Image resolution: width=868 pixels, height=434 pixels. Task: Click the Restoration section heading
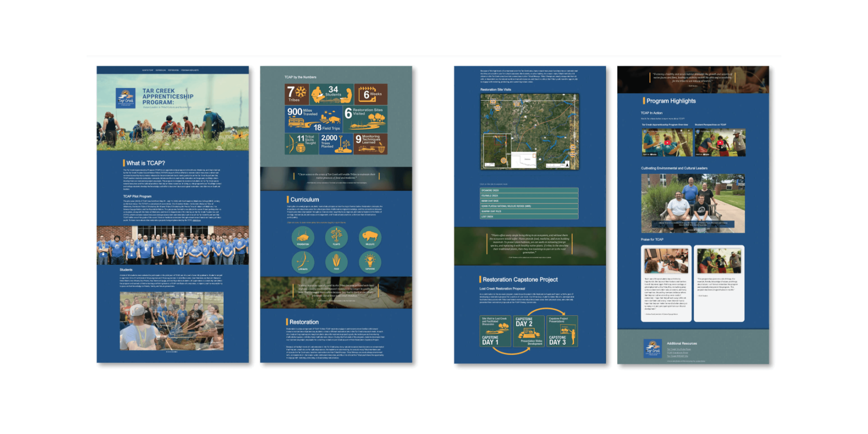[304, 322]
